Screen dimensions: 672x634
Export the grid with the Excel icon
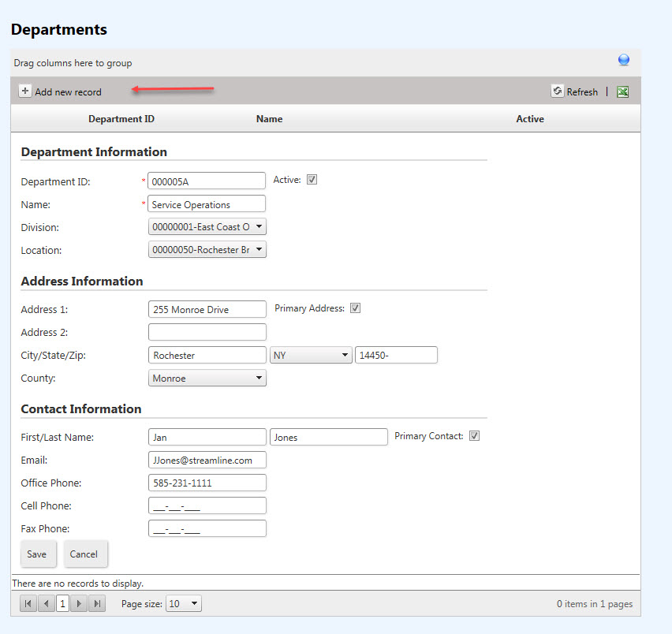click(x=623, y=91)
